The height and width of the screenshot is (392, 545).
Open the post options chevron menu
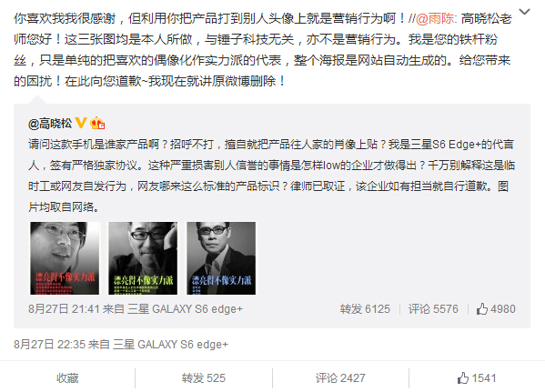click(x=524, y=12)
